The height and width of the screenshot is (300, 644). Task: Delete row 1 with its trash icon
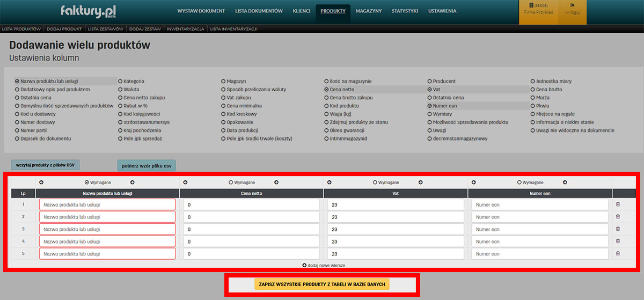click(x=618, y=204)
